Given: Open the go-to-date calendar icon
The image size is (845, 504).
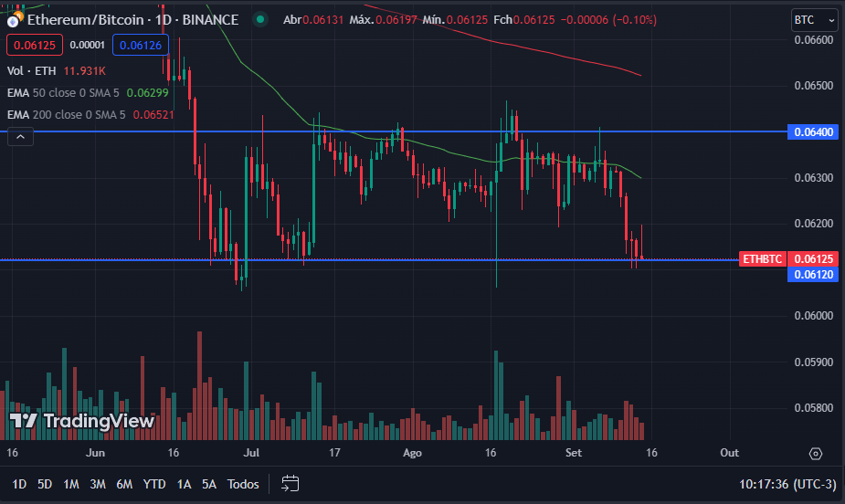Looking at the screenshot, I should point(290,484).
